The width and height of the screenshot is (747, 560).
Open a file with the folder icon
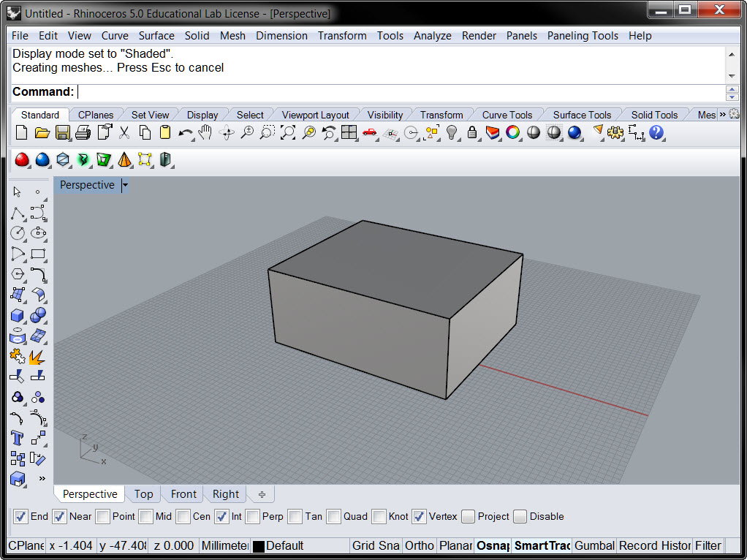[42, 132]
